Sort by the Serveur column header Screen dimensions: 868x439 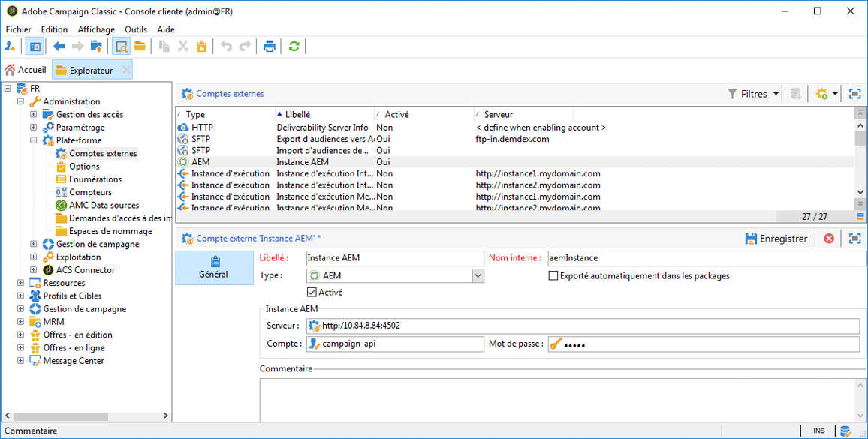click(523, 115)
